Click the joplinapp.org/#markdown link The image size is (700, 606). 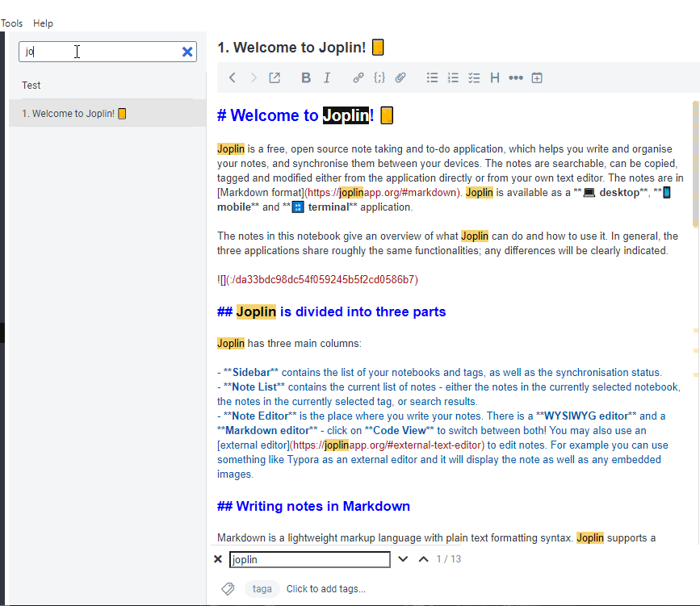pyautogui.click(x=383, y=192)
